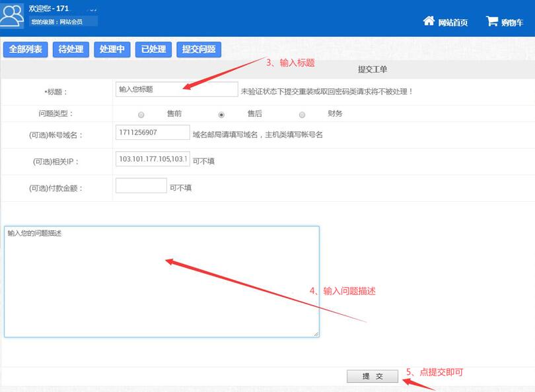Grab the text area resize handle
The width and height of the screenshot is (535, 392).
[316, 335]
